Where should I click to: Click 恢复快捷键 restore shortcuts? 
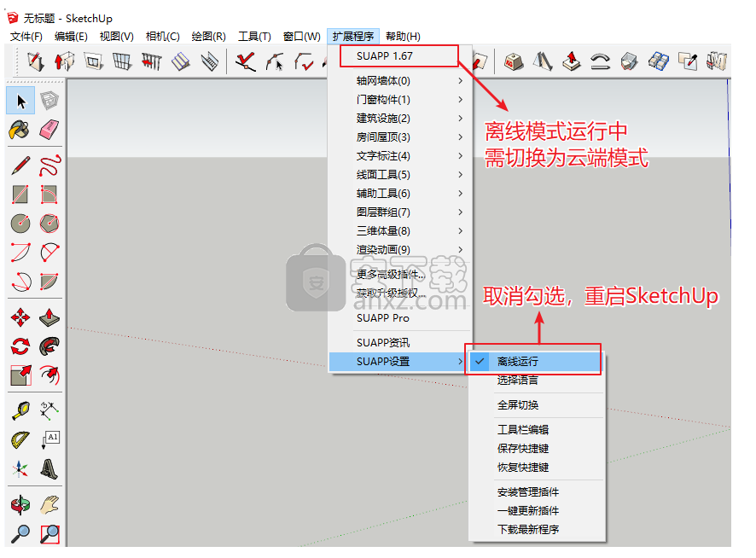click(x=537, y=467)
